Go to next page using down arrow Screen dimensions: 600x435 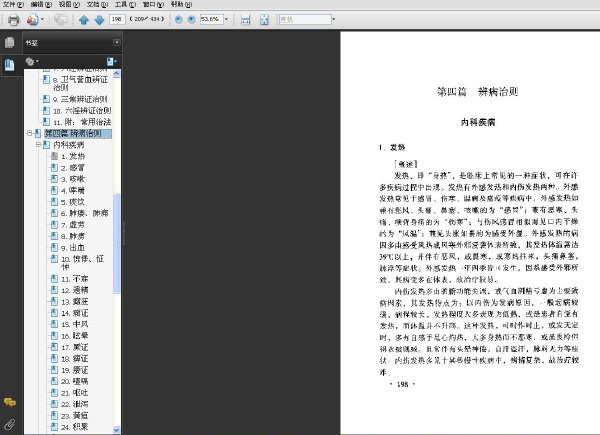tap(99, 20)
